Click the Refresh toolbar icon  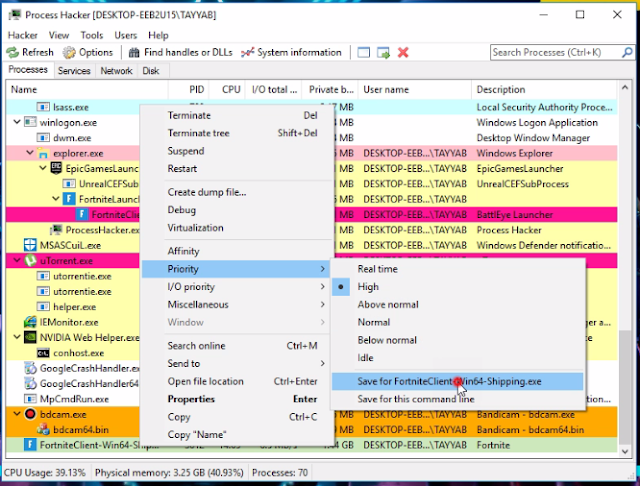click(x=13, y=52)
